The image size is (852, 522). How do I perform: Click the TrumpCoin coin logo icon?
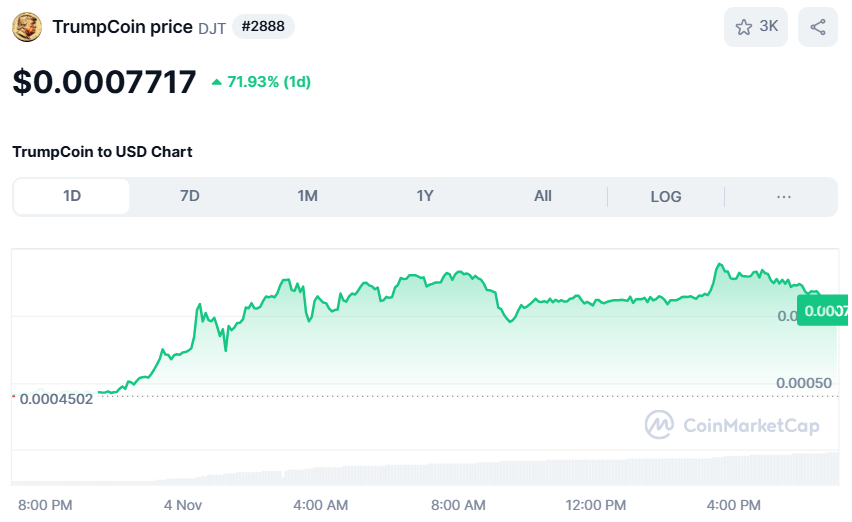point(27,27)
